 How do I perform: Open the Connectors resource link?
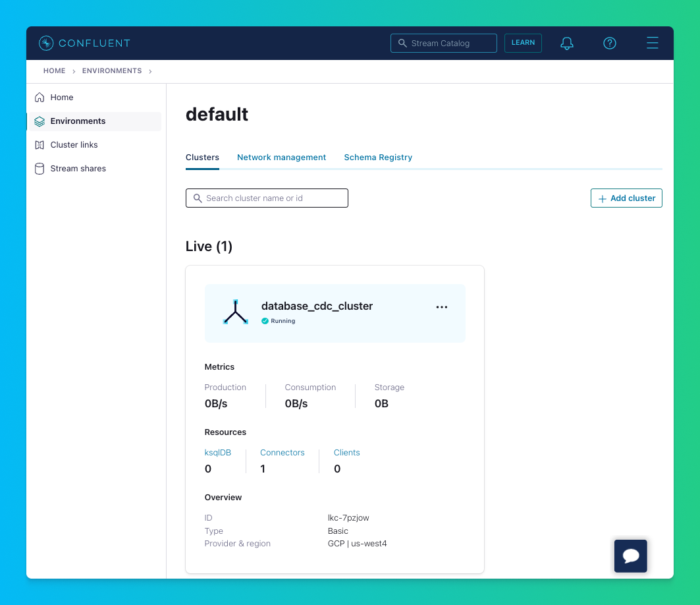click(282, 453)
